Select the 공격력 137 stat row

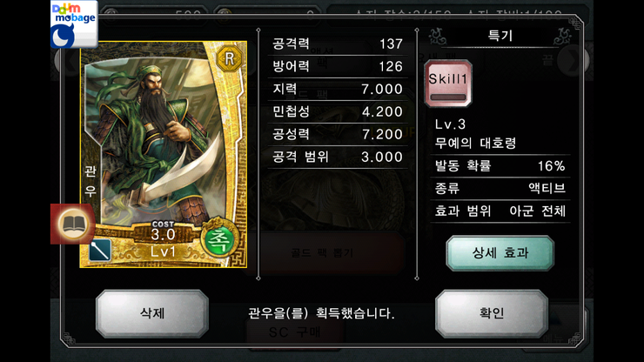coord(338,44)
